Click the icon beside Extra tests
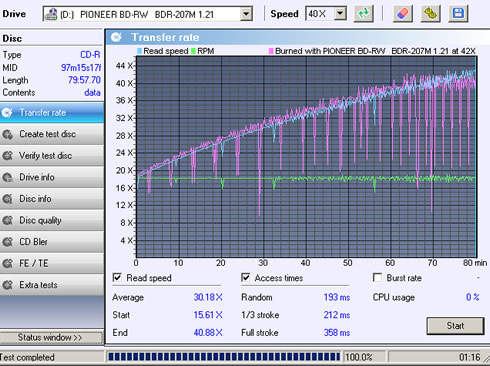490x366 pixels. pos(7,285)
